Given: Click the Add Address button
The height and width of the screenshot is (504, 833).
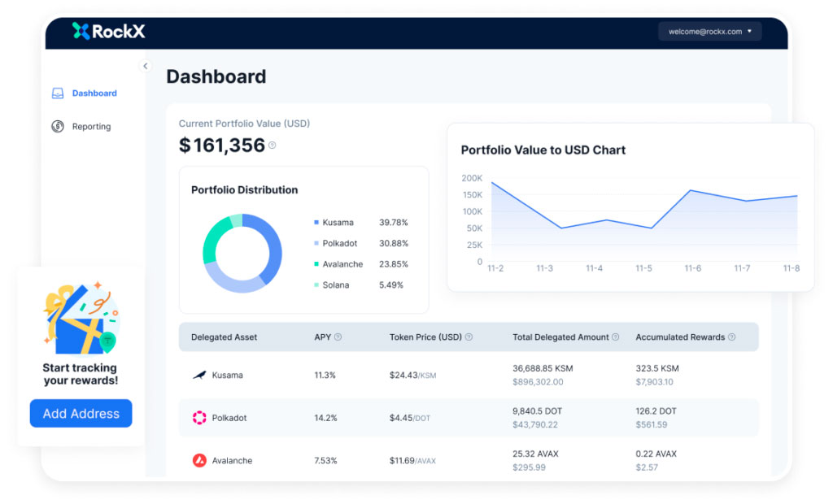Looking at the screenshot, I should pos(81,413).
